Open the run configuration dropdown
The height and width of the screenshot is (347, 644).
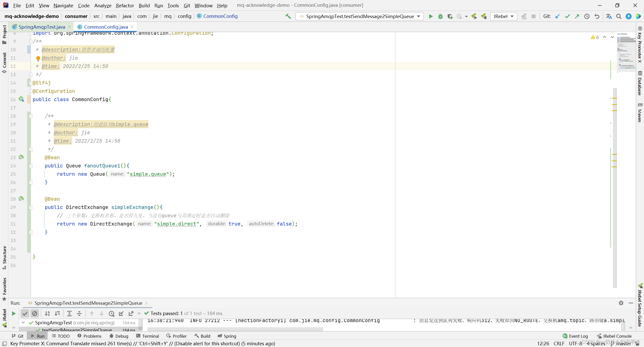[359, 16]
